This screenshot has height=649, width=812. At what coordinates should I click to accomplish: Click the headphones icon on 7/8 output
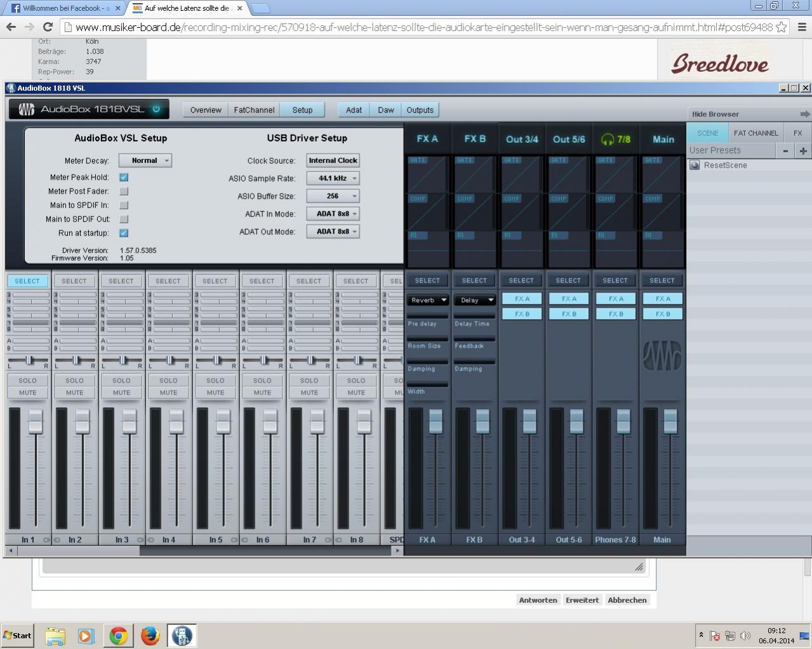click(x=608, y=140)
